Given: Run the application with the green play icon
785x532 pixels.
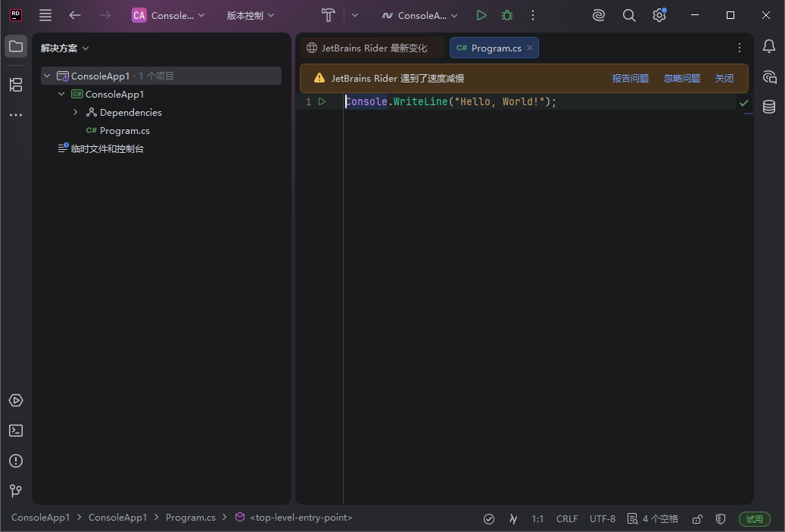Looking at the screenshot, I should [x=481, y=14].
